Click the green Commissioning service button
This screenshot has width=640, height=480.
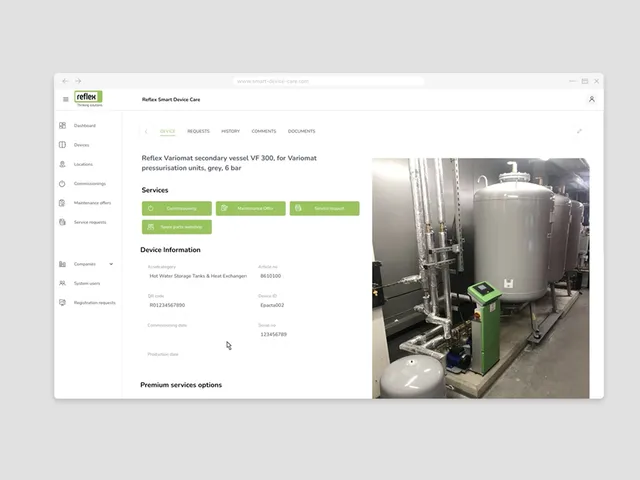coord(177,208)
